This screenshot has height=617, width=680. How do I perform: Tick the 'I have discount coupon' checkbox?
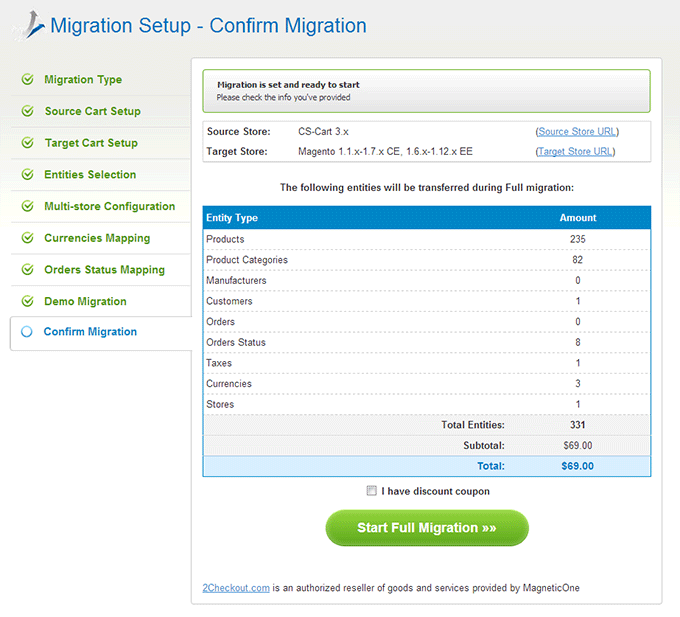pos(371,490)
